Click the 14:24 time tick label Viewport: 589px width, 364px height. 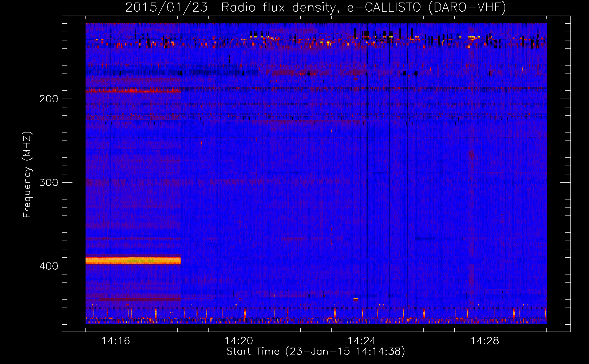pos(362,341)
